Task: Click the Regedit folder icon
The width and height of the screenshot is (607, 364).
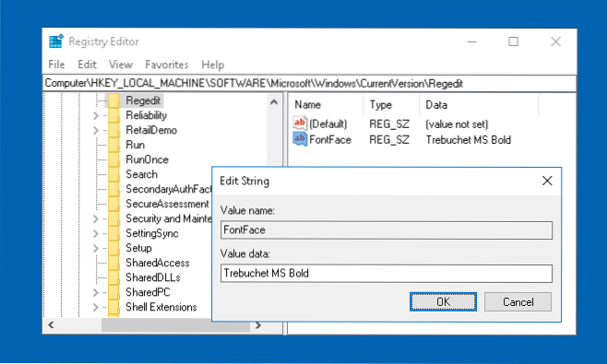Action: [x=113, y=100]
